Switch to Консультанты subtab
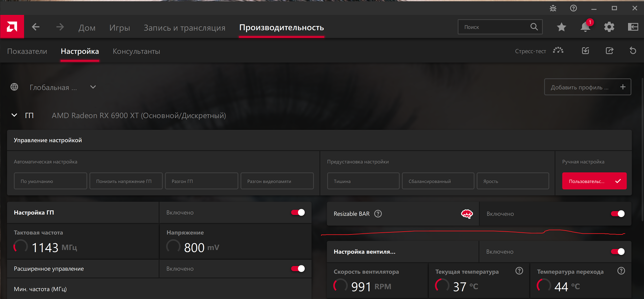 click(x=136, y=51)
